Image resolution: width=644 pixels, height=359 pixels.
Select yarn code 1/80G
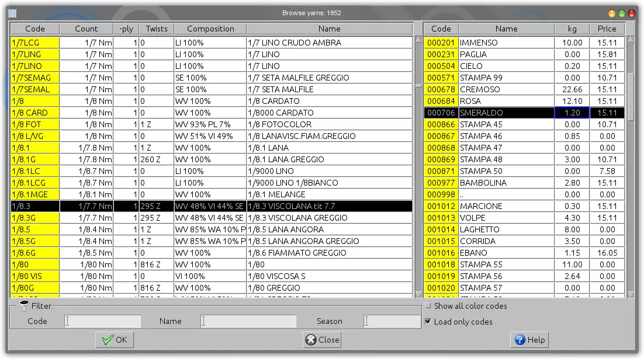point(35,288)
